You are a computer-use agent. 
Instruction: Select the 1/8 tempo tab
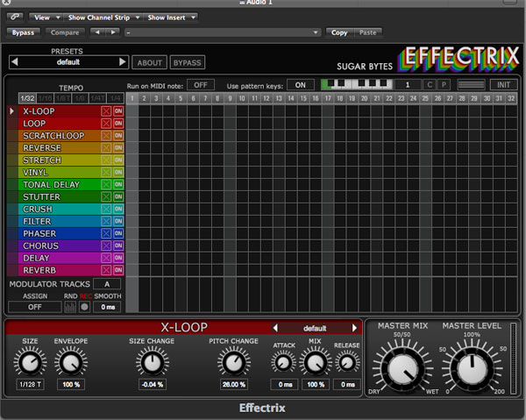(80, 98)
